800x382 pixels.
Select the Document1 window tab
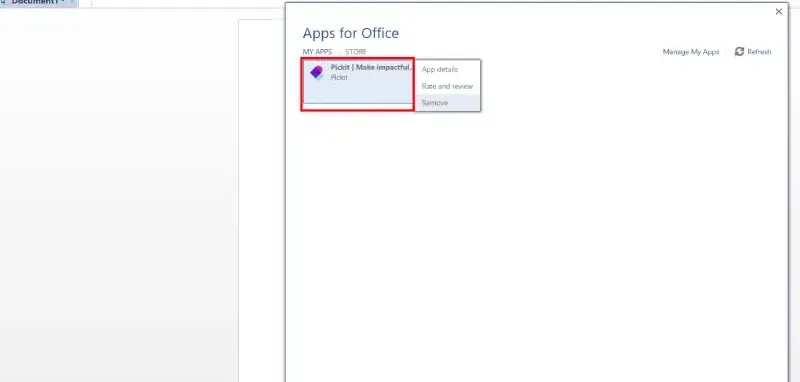coord(38,3)
